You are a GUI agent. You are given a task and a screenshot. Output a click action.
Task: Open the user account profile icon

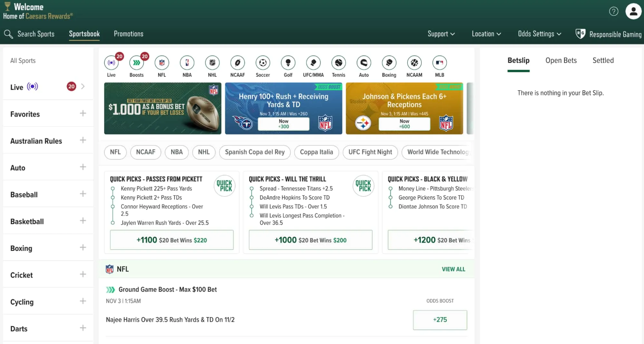(x=633, y=11)
